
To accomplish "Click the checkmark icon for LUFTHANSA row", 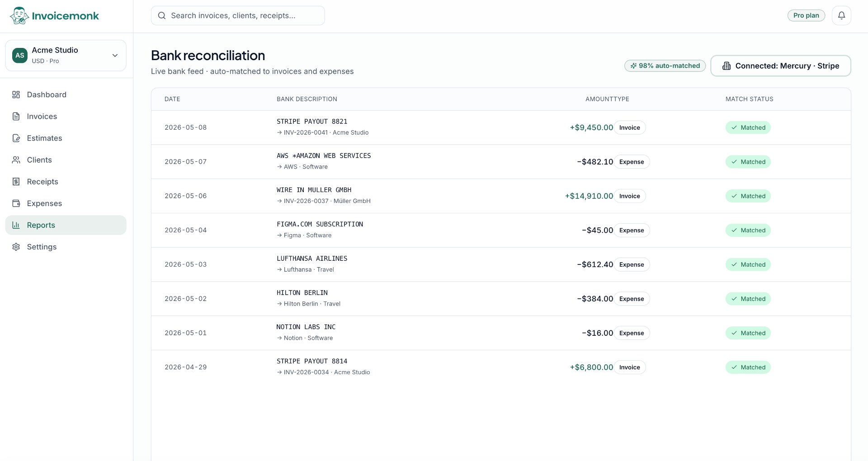I will pyautogui.click(x=734, y=264).
